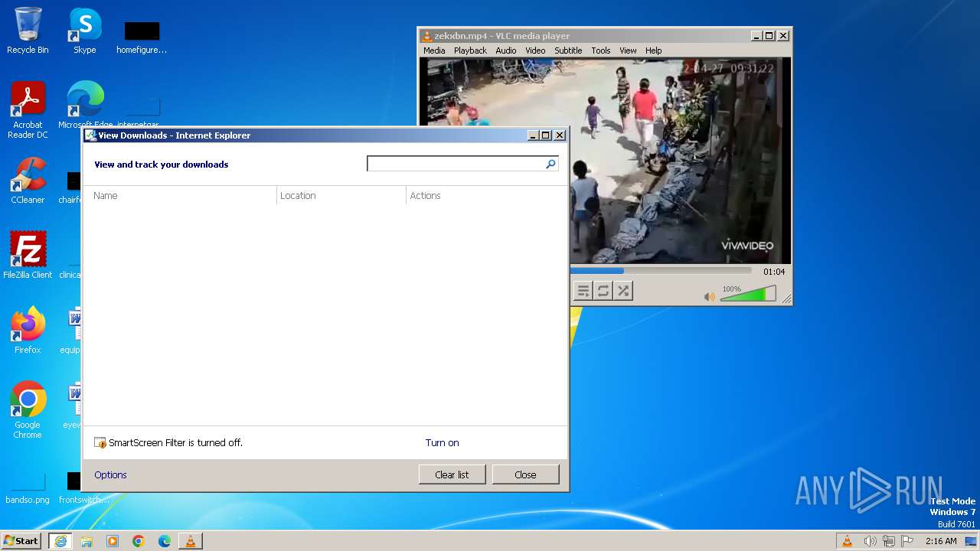Sort downloads by Name column header
The image size is (980, 551).
180,196
